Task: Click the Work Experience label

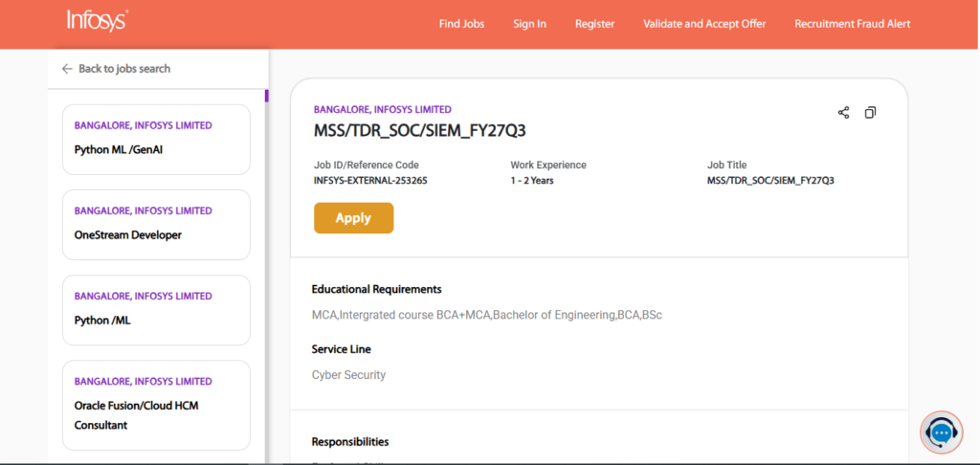Action: 548,165
